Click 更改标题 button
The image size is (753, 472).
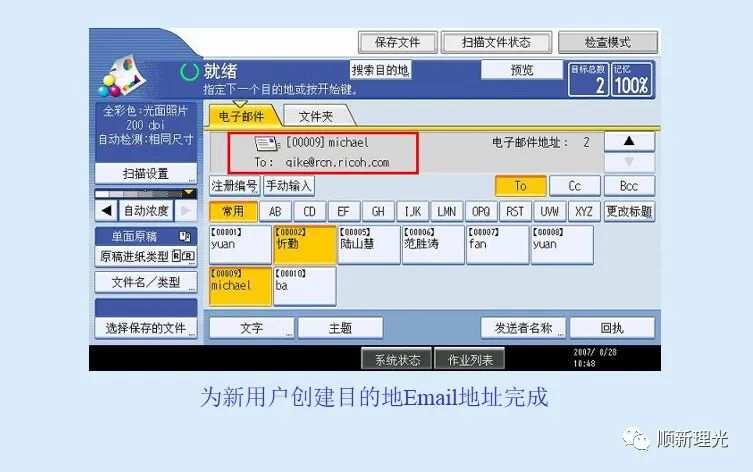pyautogui.click(x=629, y=211)
